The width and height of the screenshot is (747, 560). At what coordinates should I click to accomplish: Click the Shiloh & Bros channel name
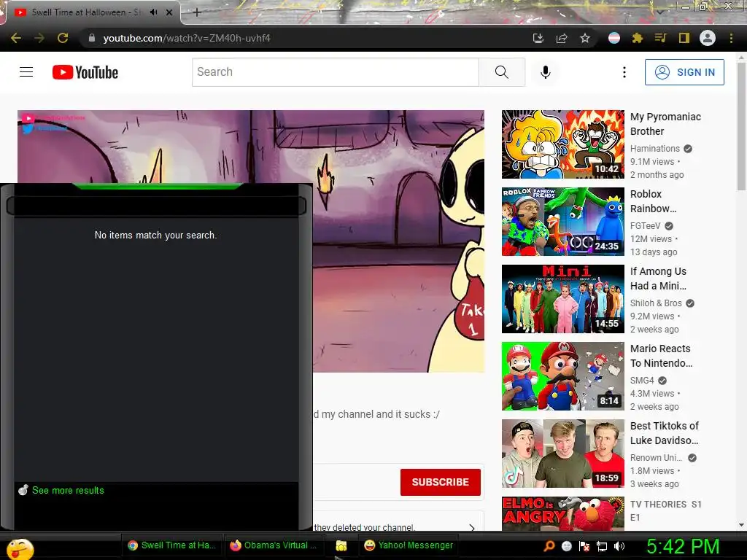(x=656, y=303)
